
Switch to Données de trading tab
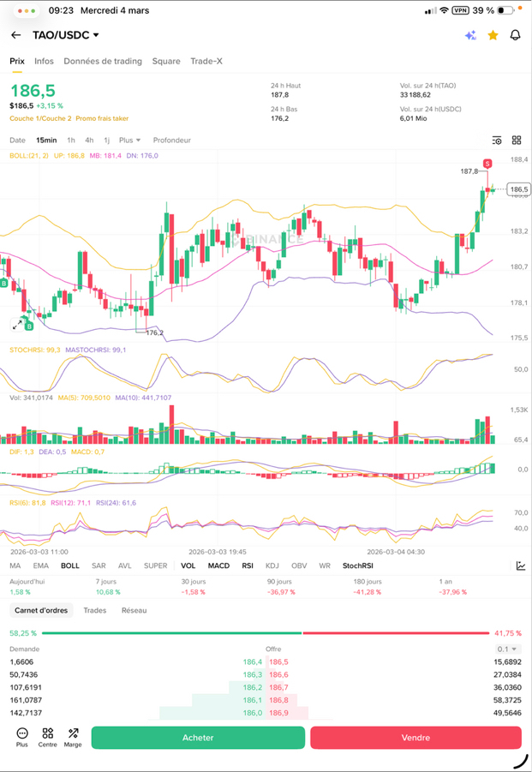103,61
